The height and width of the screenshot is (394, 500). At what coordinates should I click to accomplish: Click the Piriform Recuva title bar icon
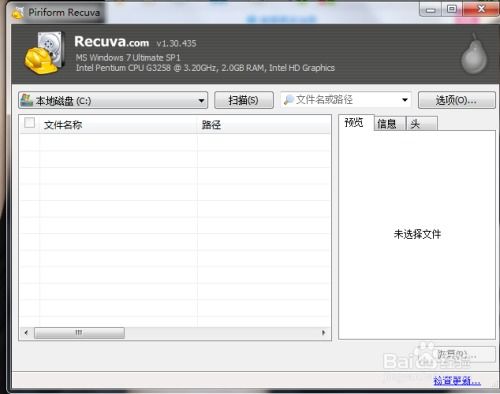coord(18,13)
